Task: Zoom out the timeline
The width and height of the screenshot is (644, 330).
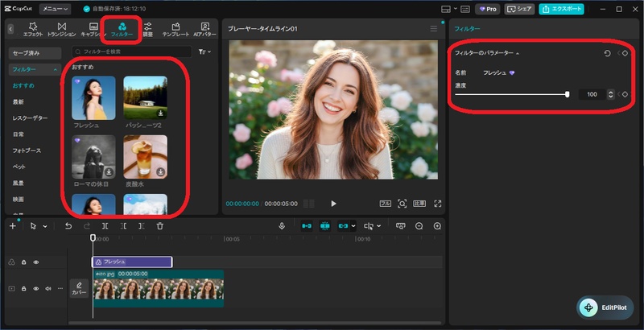Action: pos(419,226)
